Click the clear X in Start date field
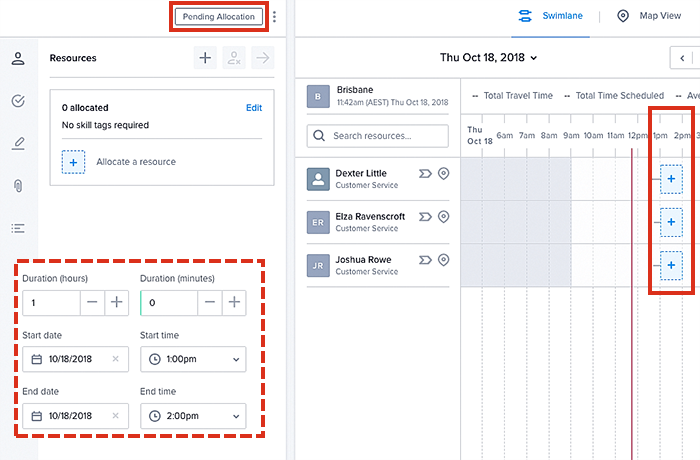The width and height of the screenshot is (700, 460). pos(115,359)
